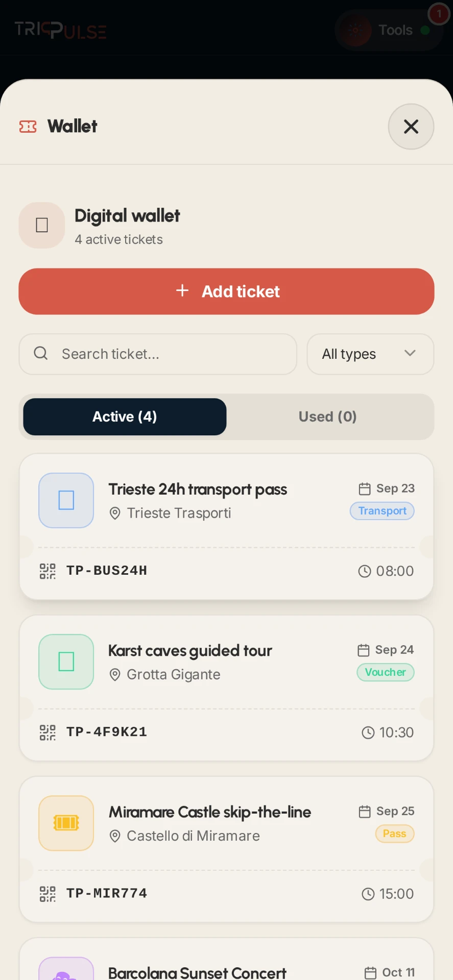Click the magnifier search icon
Image resolution: width=453 pixels, height=980 pixels.
pos(41,353)
